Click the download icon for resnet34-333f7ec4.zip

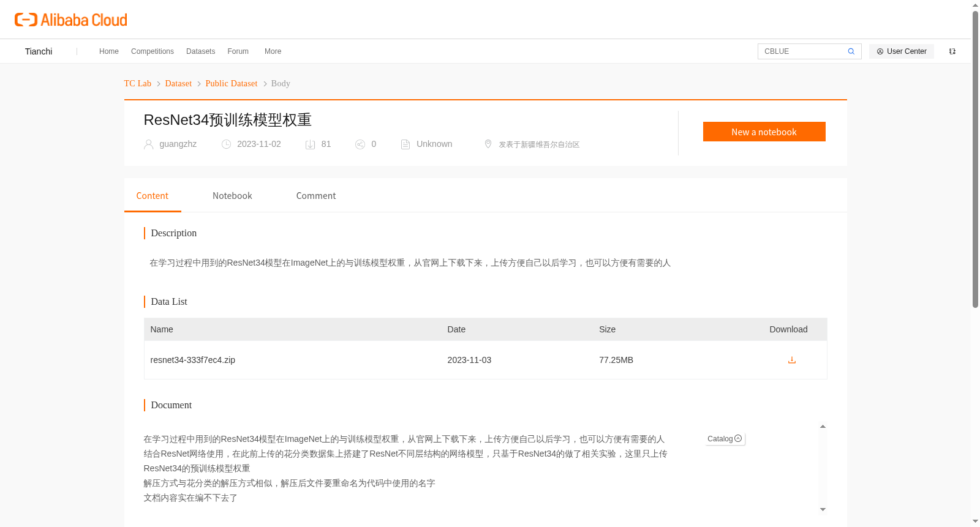791,360
